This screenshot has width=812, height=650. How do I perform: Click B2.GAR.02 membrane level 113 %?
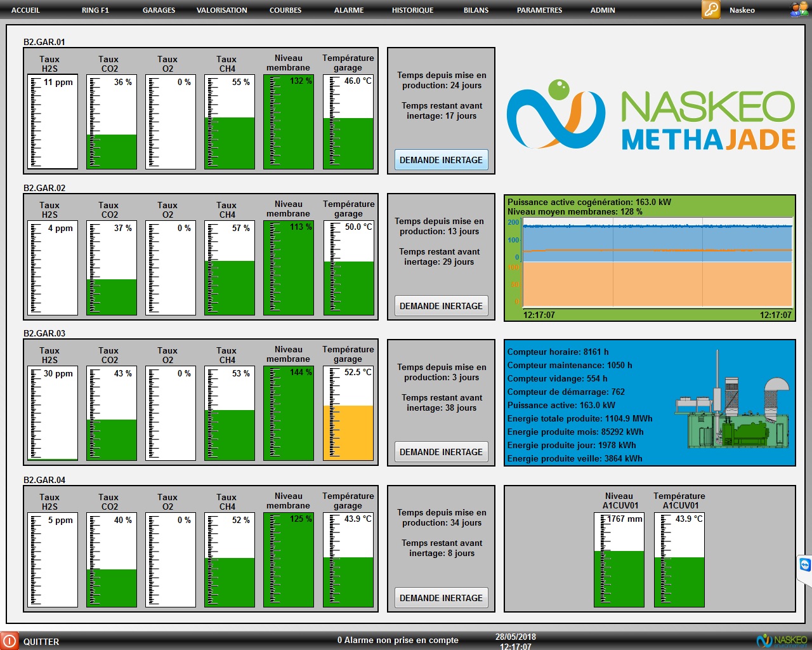tap(289, 268)
